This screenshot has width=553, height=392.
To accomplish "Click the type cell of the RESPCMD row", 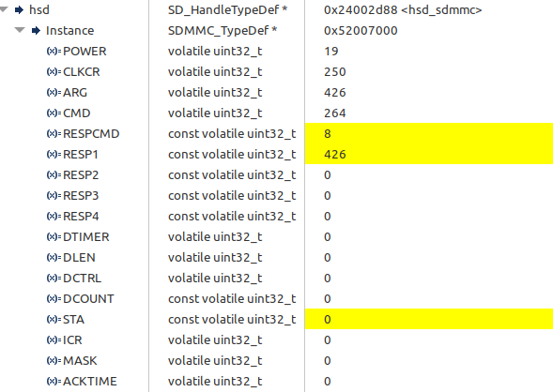I will click(x=232, y=134).
